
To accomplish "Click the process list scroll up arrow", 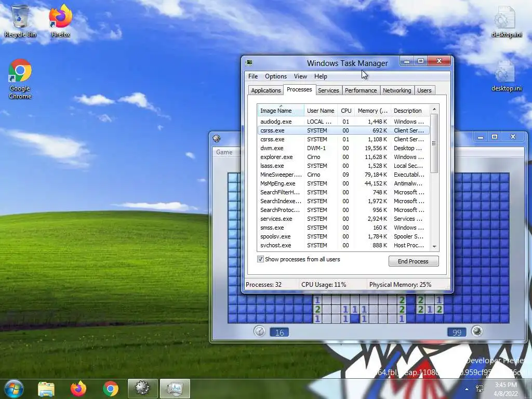I will click(434, 109).
